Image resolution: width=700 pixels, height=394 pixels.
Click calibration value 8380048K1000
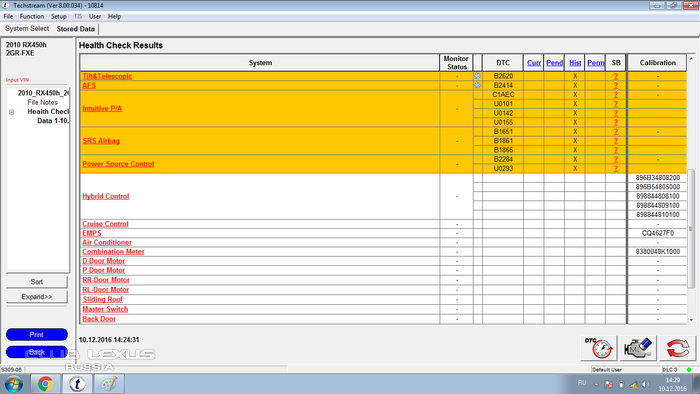point(658,252)
